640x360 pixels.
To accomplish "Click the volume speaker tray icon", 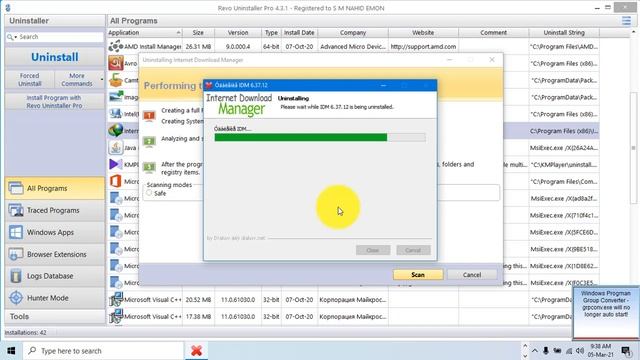I will 580,351.
